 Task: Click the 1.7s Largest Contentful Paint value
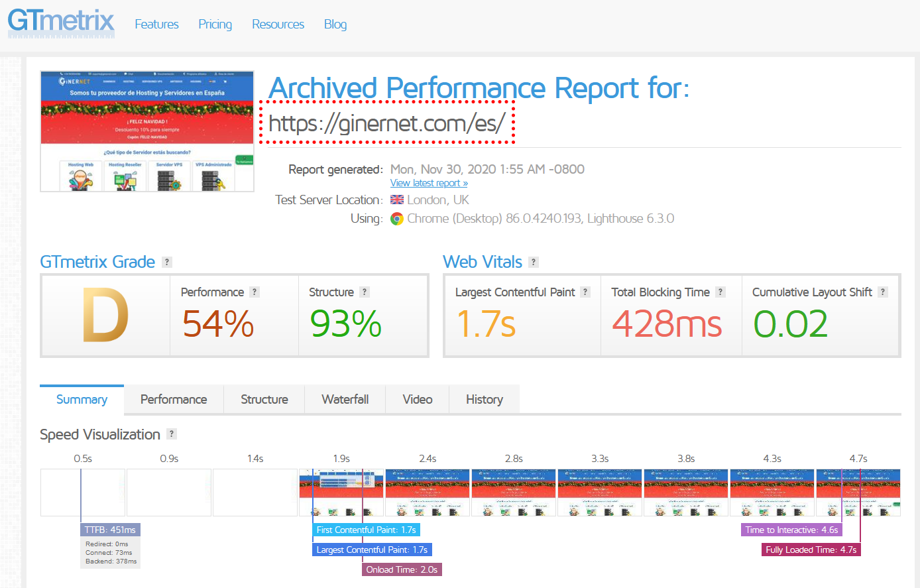click(x=486, y=324)
